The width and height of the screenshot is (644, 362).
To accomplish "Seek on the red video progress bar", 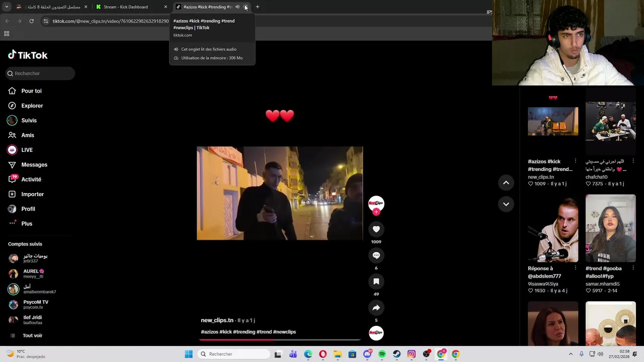I will click(280, 340).
